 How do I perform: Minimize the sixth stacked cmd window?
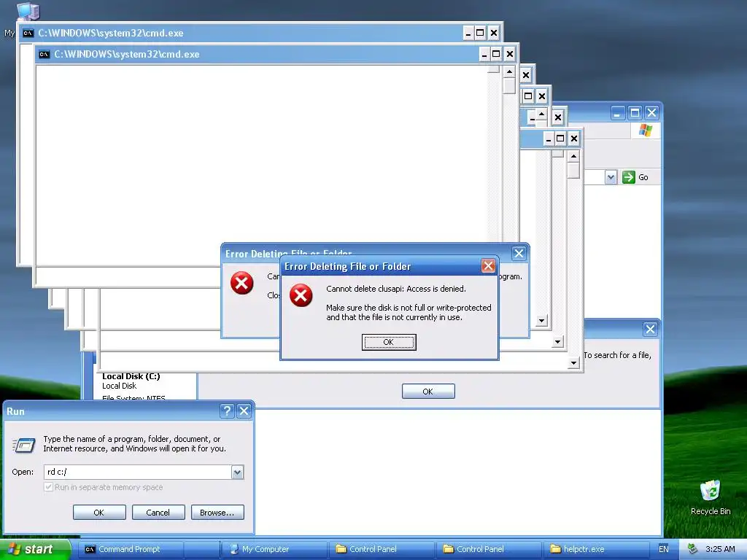[x=549, y=139]
